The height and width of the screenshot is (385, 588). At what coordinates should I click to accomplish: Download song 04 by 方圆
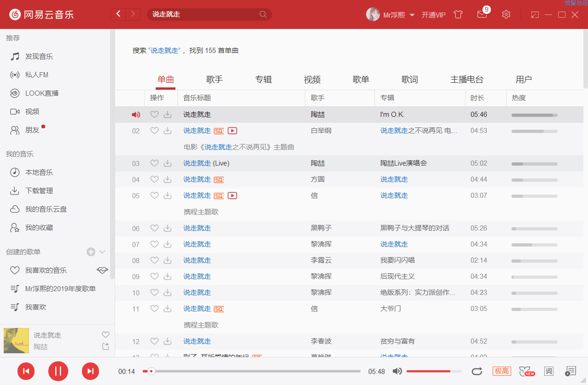point(168,179)
